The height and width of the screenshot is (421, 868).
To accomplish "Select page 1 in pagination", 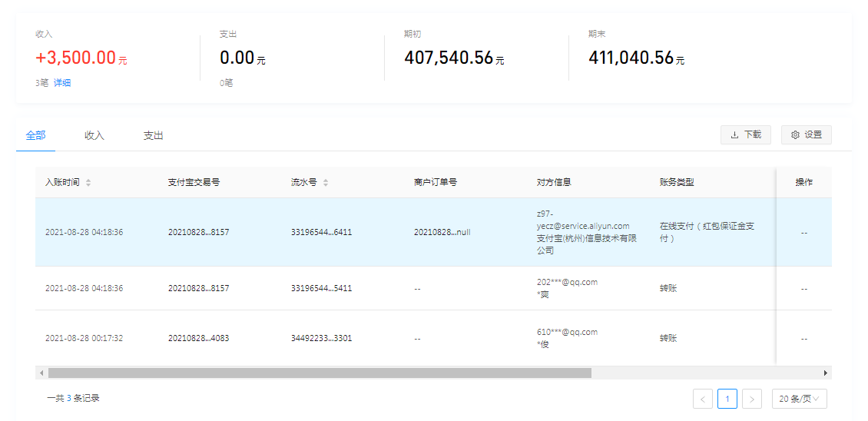I will [727, 399].
